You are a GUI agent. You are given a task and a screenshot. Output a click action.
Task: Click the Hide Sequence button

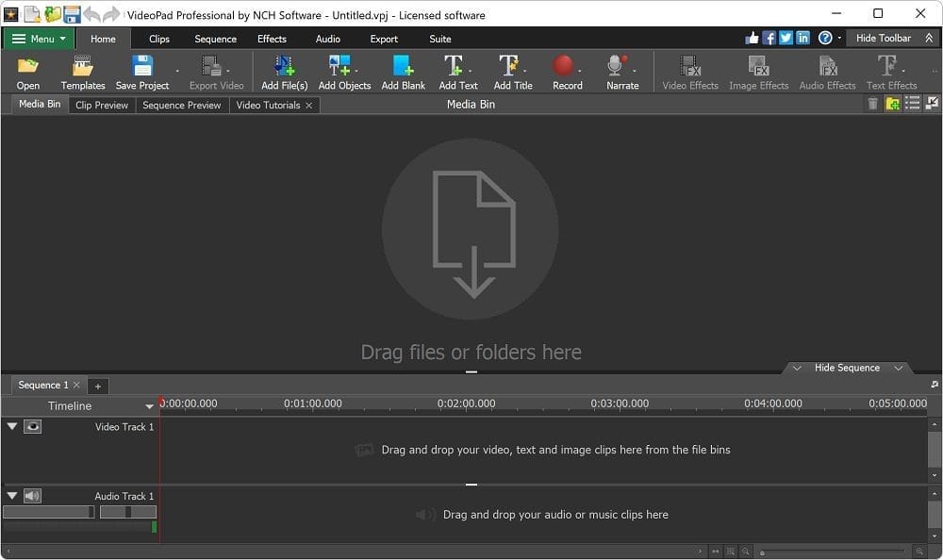pyautogui.click(x=848, y=368)
